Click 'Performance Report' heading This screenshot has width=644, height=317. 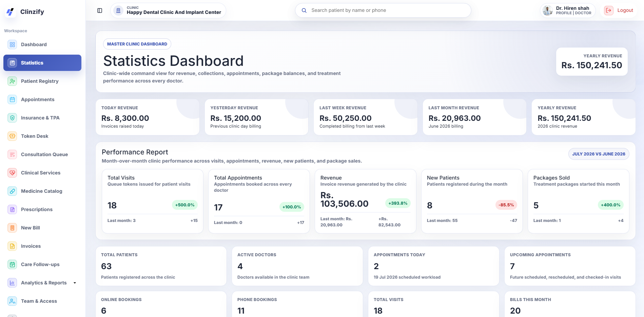pyautogui.click(x=135, y=152)
